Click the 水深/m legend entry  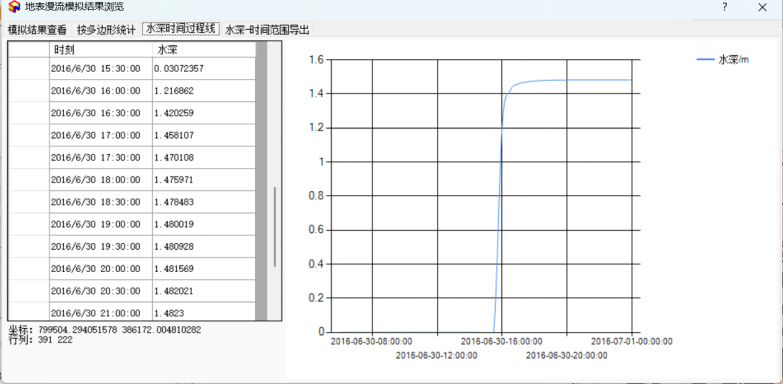tap(723, 60)
